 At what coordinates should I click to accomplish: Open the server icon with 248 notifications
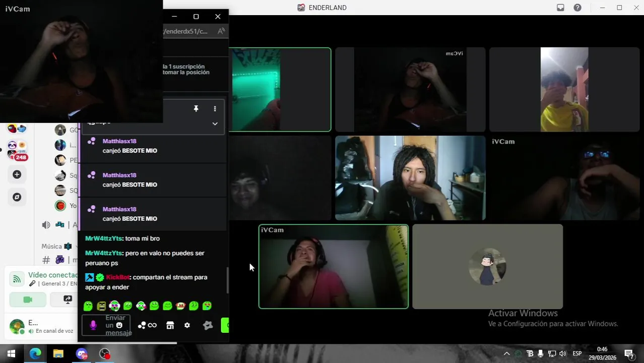coord(17,149)
